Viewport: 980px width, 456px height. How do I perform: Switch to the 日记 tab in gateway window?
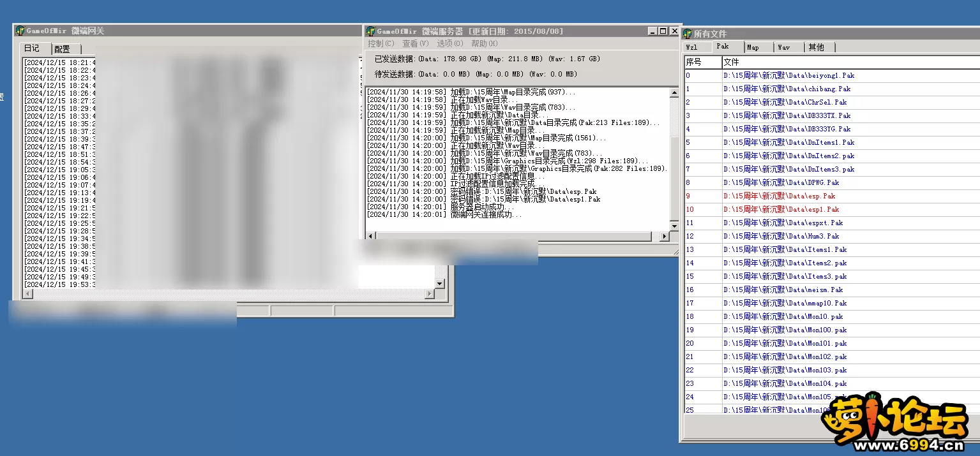click(34, 48)
